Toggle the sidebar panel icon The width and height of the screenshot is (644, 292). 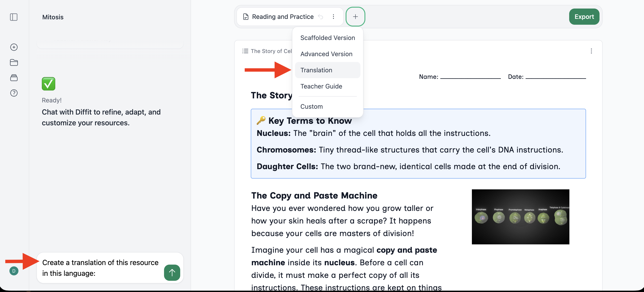coord(14,17)
